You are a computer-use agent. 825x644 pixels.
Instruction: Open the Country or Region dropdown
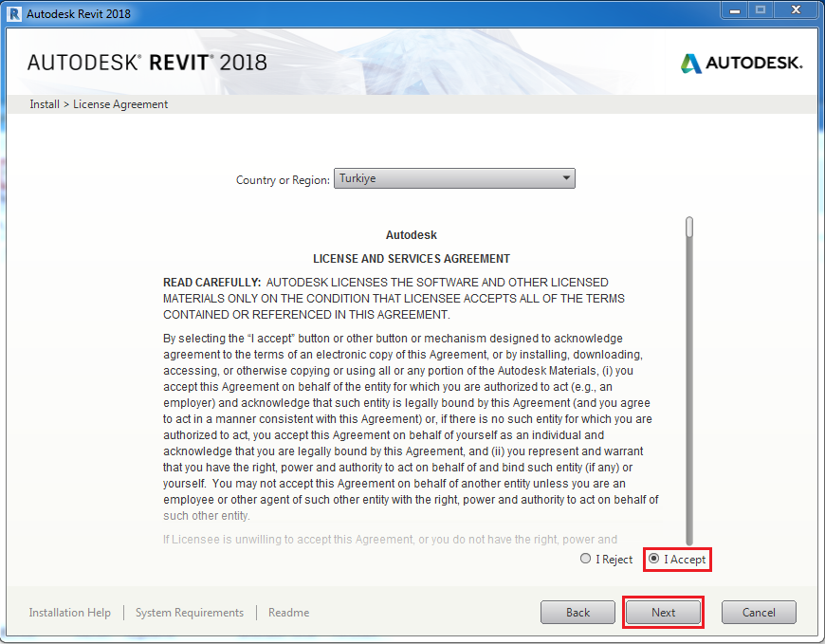tap(454, 178)
